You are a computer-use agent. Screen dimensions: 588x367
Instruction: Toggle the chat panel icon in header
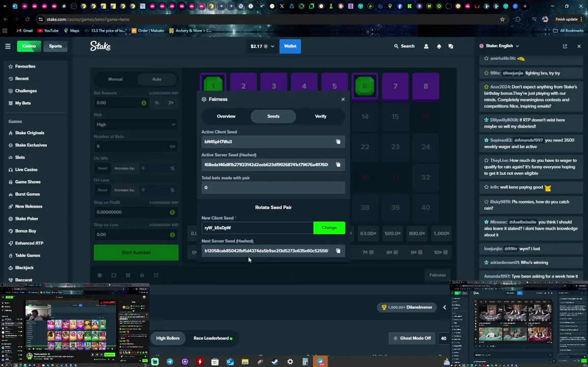pyautogui.click(x=451, y=46)
